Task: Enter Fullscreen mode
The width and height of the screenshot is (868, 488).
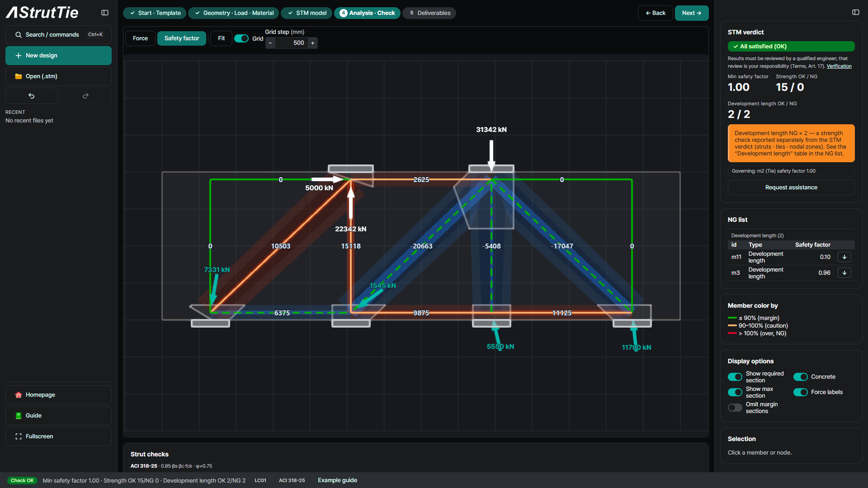Action: (x=58, y=436)
